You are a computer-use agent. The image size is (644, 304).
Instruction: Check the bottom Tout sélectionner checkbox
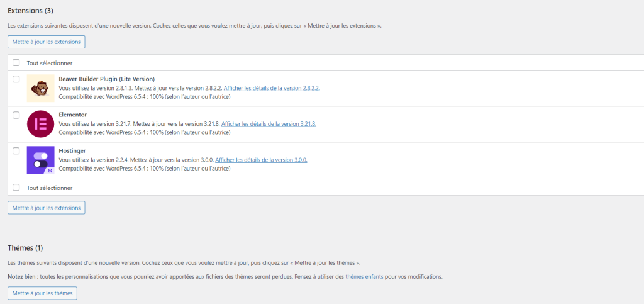(16, 188)
